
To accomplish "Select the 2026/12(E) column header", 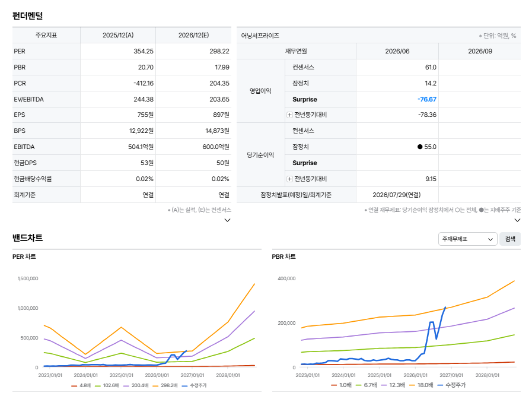I will tap(194, 35).
